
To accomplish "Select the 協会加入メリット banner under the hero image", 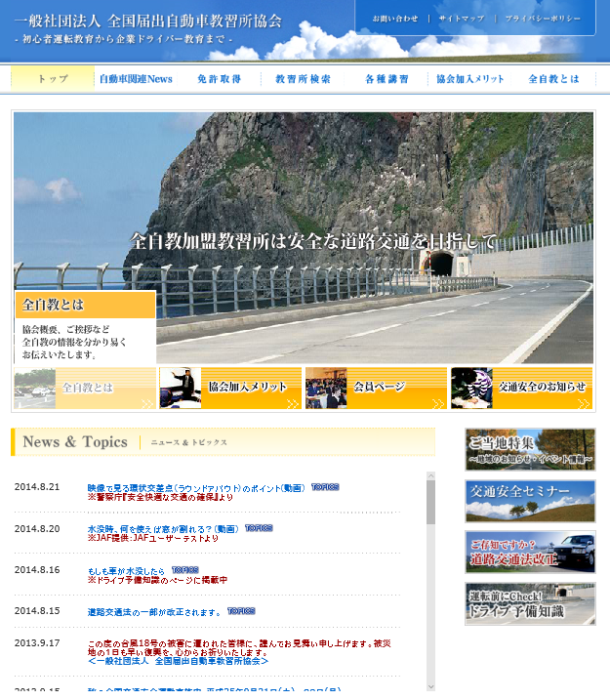I will (x=230, y=388).
